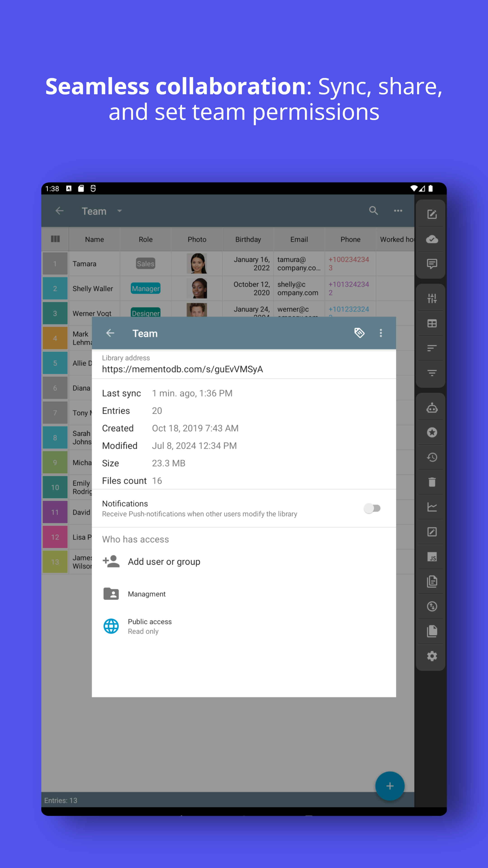Click birthday 'January 16, 2022' cell
The width and height of the screenshot is (488, 868).
[x=248, y=264]
